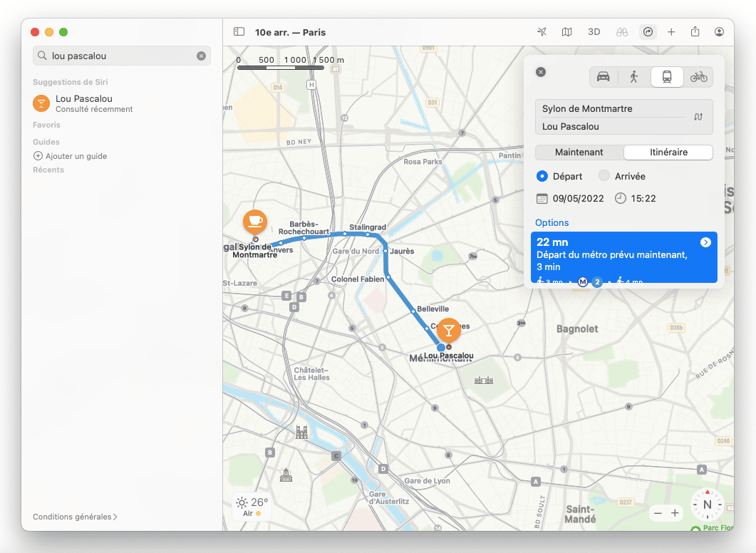The image size is (756, 553).
Task: Click the zoom in plus button
Action: coord(675,513)
